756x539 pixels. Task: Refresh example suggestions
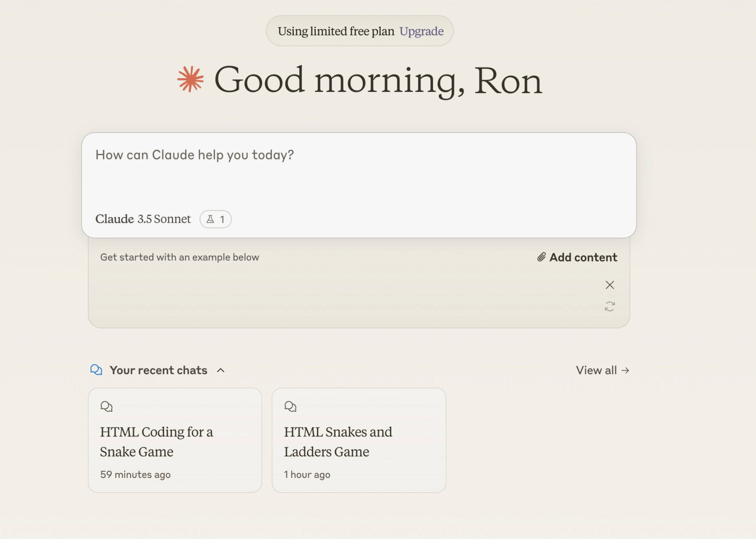point(610,306)
